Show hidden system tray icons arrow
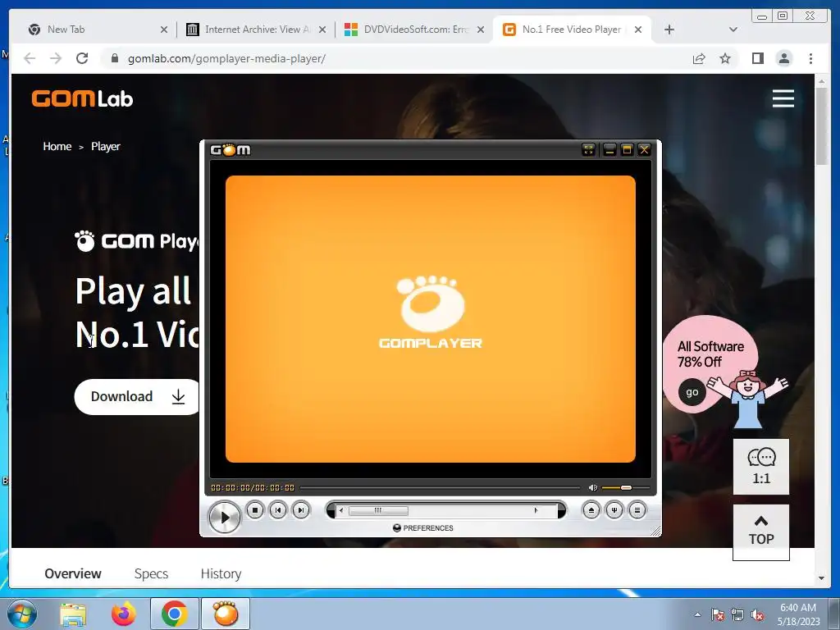Screen dimensions: 840x630 coord(697,614)
